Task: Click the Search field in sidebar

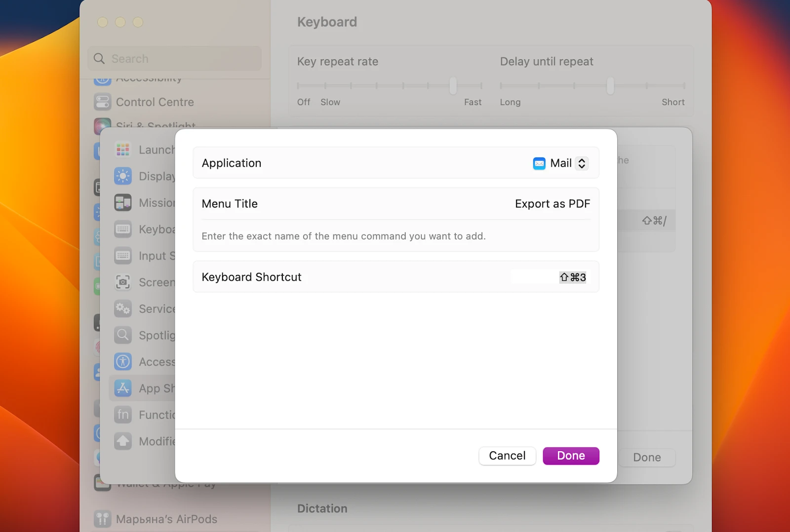Action: 174,58
